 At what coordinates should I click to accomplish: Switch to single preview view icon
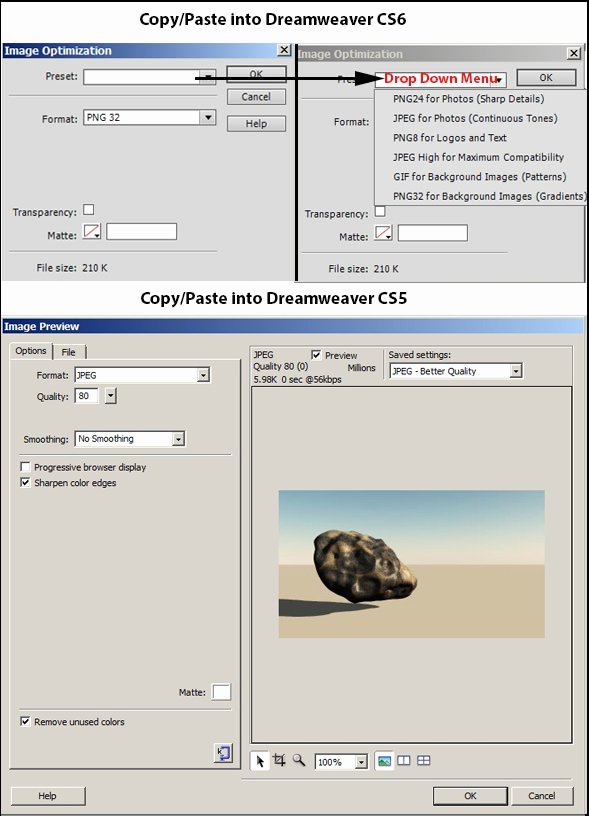[x=384, y=761]
